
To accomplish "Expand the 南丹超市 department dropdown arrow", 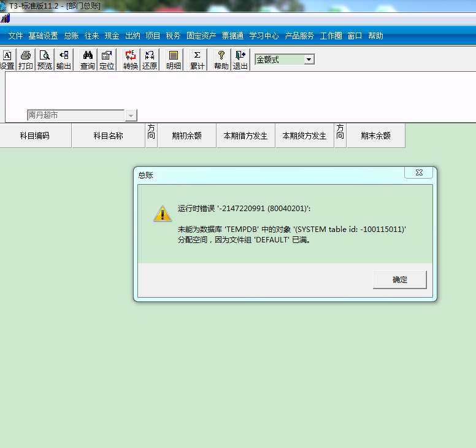I will pos(131,115).
